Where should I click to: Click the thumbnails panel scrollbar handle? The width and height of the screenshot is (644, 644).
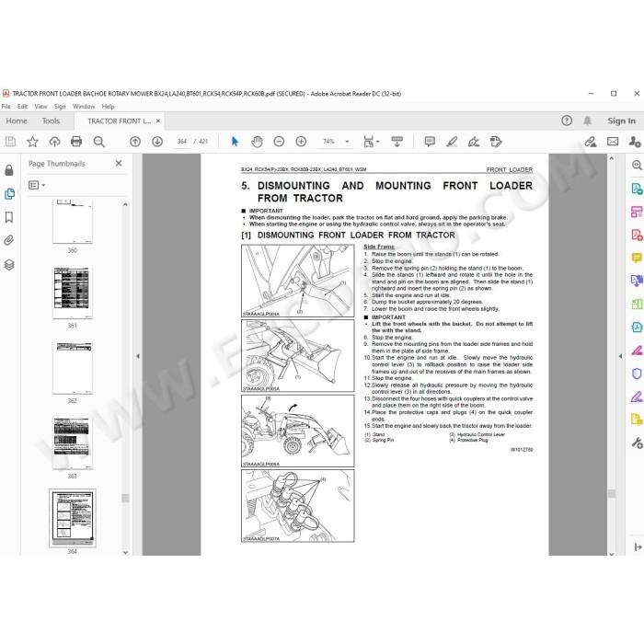click(125, 499)
